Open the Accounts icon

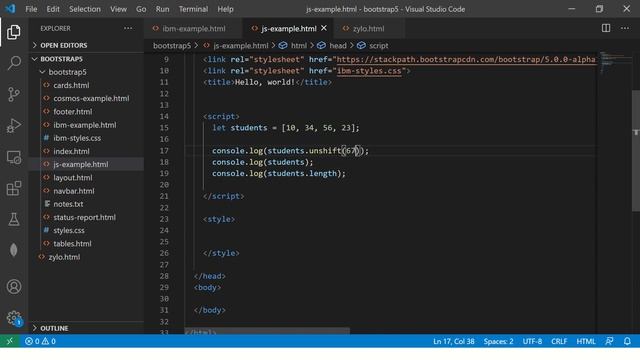pyautogui.click(x=14, y=287)
